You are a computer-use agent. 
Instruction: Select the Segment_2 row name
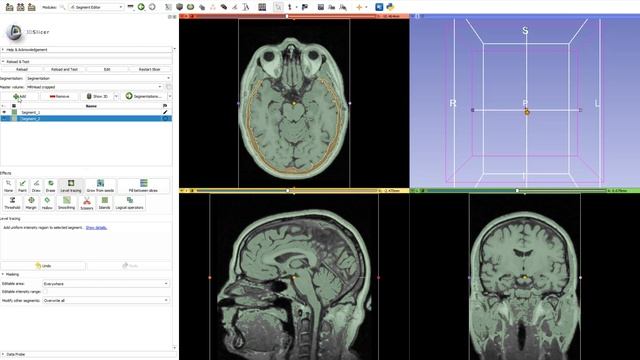click(x=31, y=119)
